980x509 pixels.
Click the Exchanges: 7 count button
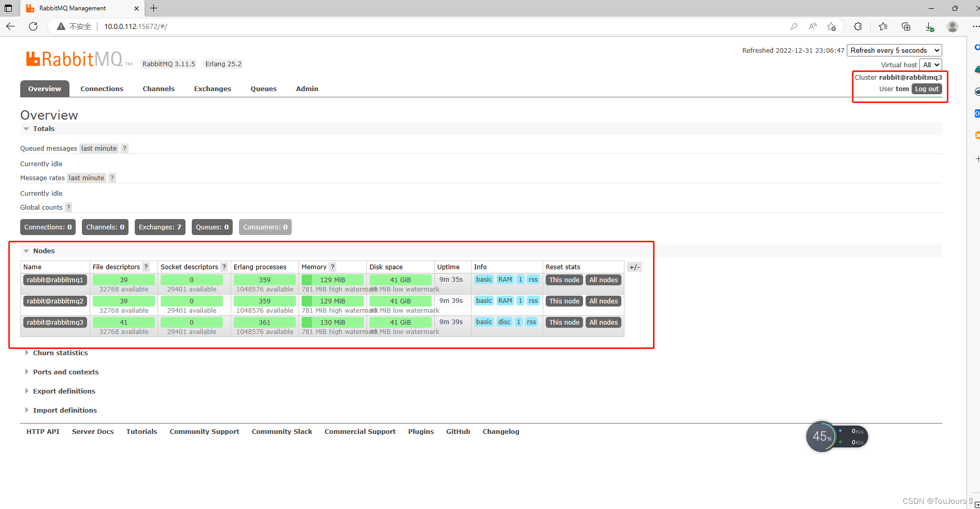(x=160, y=227)
